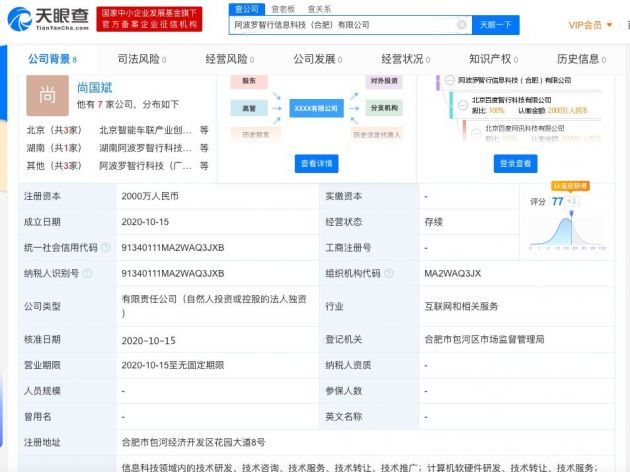Open the 历史信息 tab
This screenshot has height=472, width=630.
click(581, 59)
